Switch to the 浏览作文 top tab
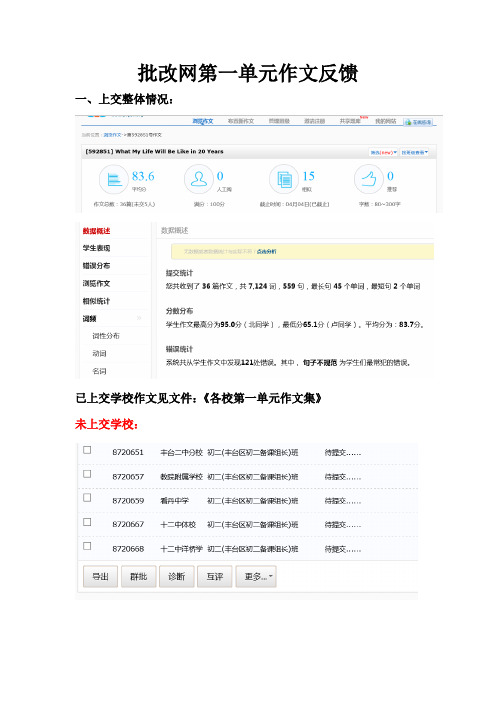Viewport: 496px width, 702px height. [203, 121]
